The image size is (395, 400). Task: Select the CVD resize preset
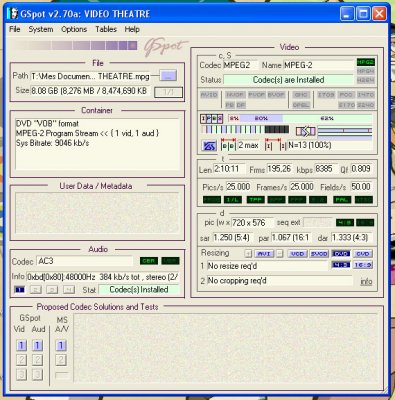[363, 254]
